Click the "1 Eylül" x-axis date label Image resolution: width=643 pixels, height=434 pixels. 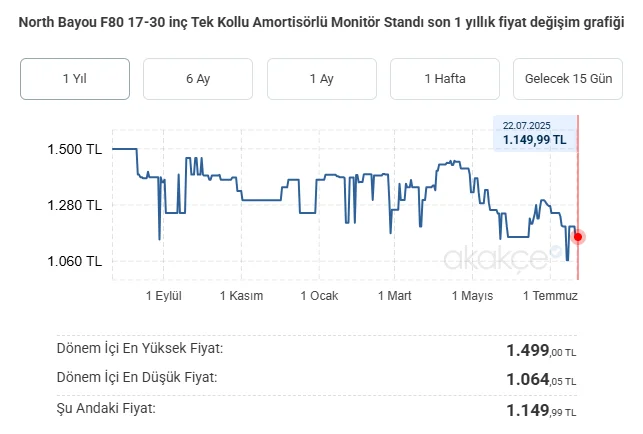pyautogui.click(x=163, y=296)
